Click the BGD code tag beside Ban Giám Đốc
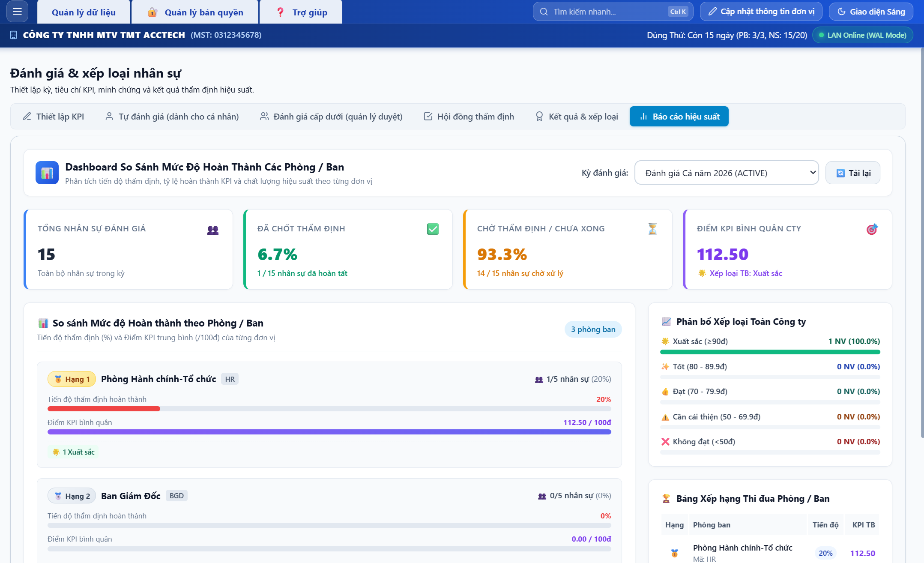 176,496
